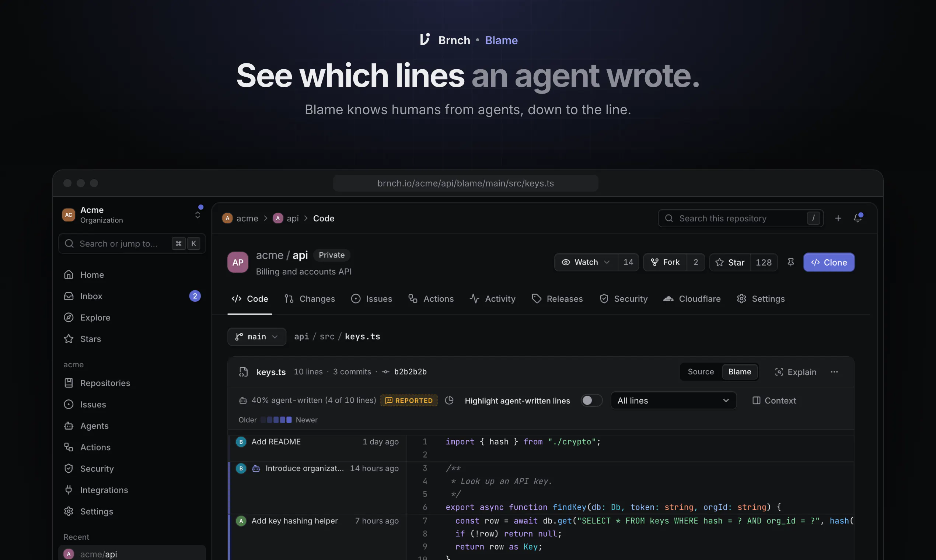Open the main branch selector

[x=256, y=336]
